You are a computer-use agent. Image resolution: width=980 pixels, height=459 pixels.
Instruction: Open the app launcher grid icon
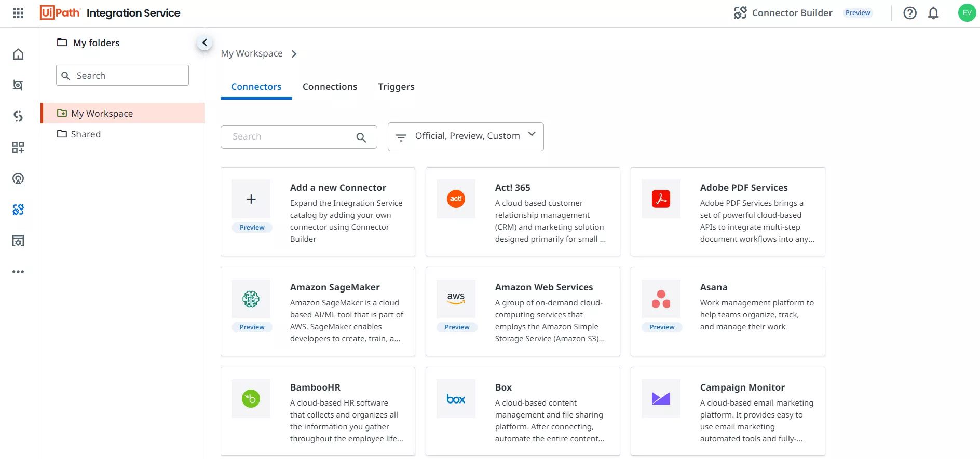(18, 13)
